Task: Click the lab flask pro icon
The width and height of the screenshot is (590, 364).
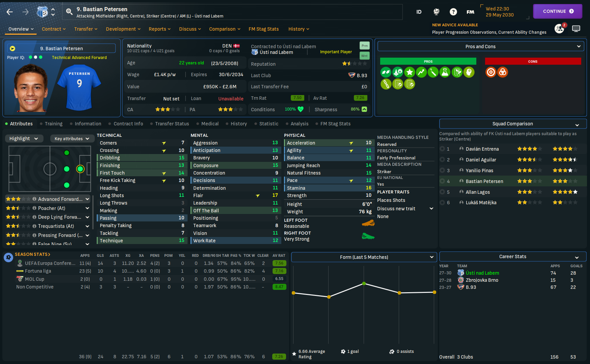Action: pyautogui.click(x=445, y=72)
